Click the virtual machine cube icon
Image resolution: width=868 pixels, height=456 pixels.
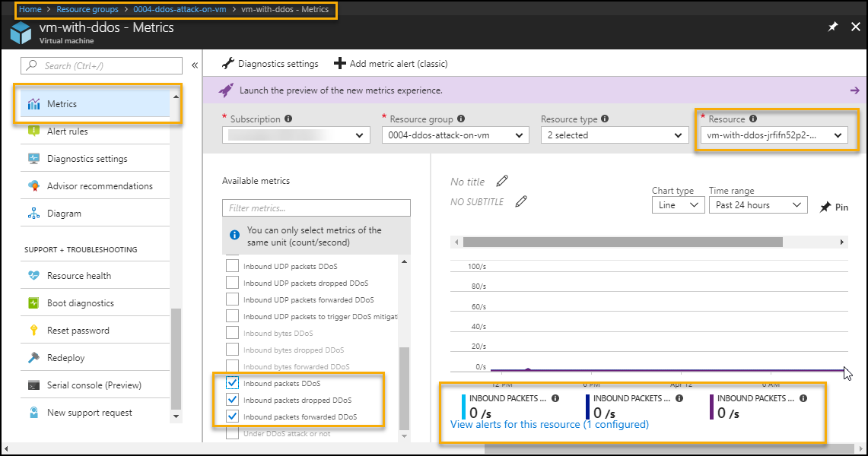[21, 33]
